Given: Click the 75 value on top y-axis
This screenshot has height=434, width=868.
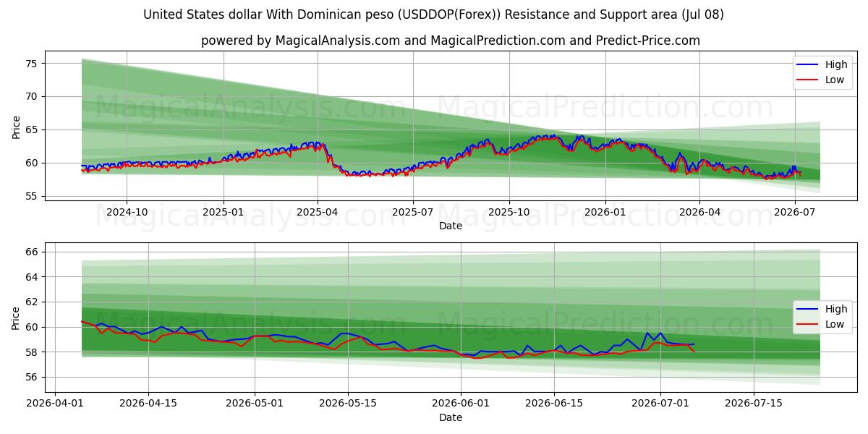Looking at the screenshot, I should (33, 64).
